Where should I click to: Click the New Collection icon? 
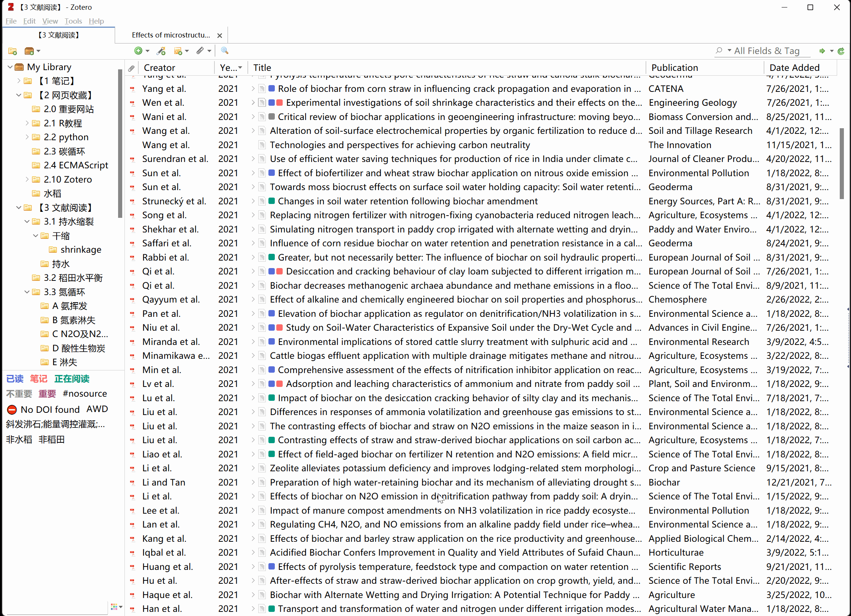(x=12, y=51)
